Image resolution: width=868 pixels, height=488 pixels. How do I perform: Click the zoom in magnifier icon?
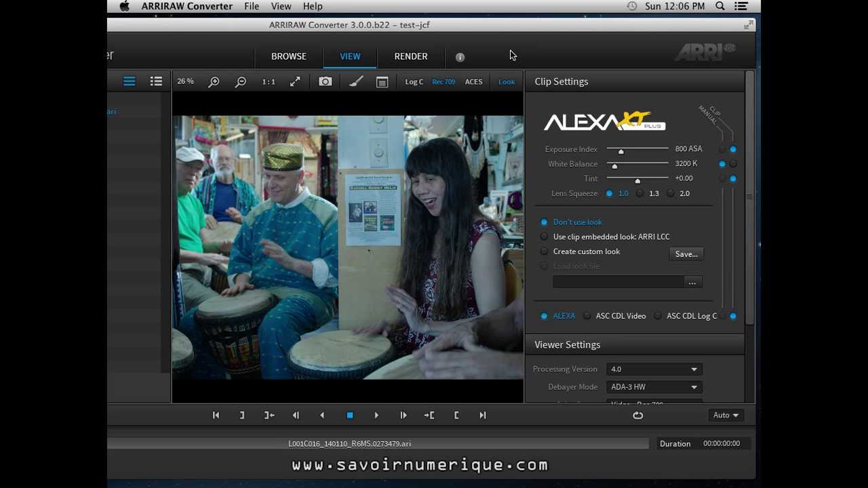click(214, 82)
